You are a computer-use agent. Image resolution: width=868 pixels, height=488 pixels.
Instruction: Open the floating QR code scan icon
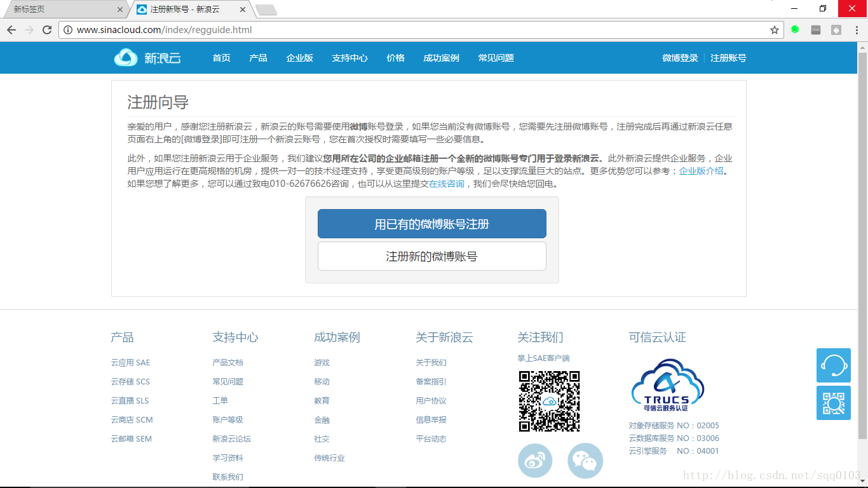[834, 403]
